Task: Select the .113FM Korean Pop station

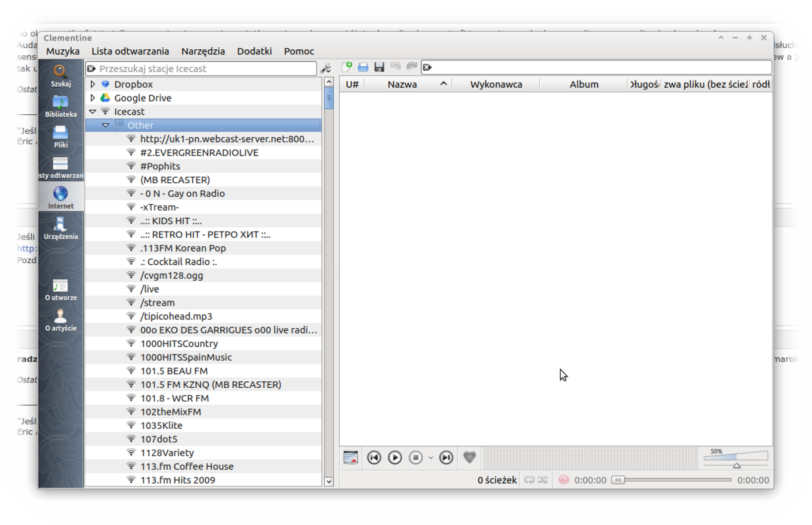Action: (183, 248)
